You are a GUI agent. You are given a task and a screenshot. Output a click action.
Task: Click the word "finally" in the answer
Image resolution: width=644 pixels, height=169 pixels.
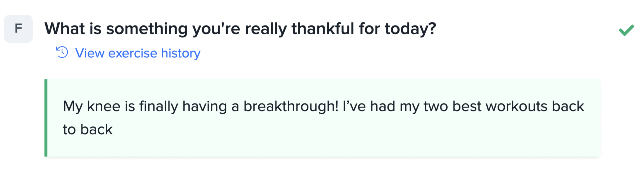158,106
